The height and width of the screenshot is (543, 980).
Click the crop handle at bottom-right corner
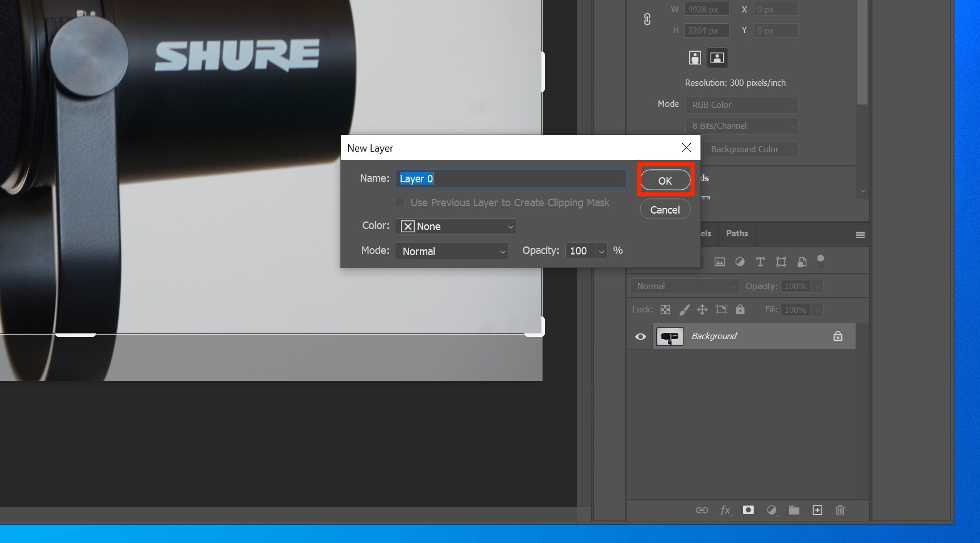[537, 328]
